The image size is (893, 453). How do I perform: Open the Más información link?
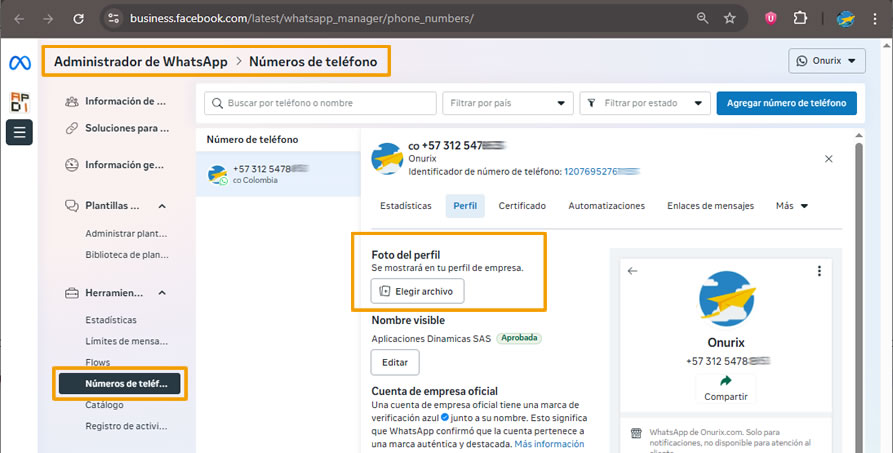point(549,444)
